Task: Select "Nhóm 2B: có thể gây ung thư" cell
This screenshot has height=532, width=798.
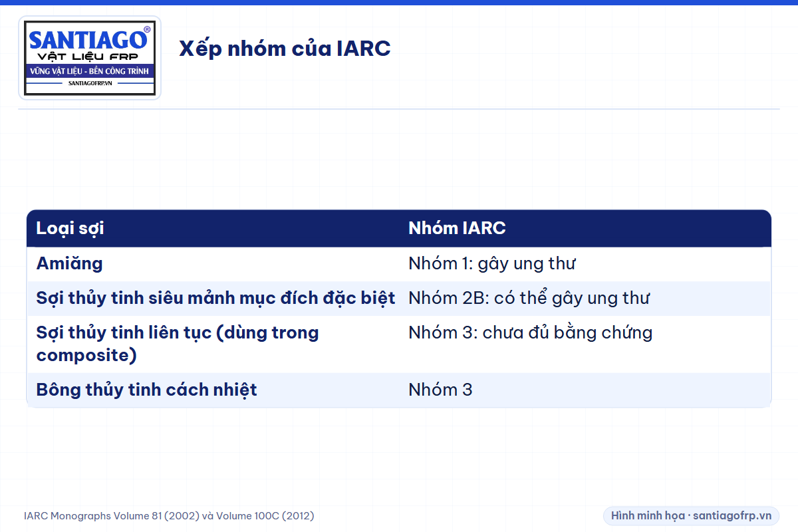Action: pyautogui.click(x=585, y=298)
